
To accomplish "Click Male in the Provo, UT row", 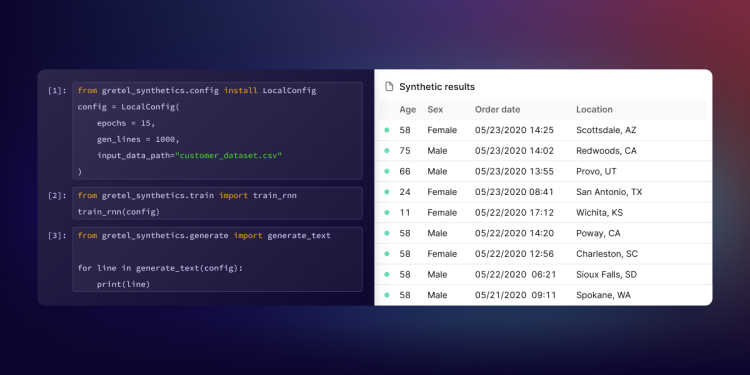I will pyautogui.click(x=437, y=171).
